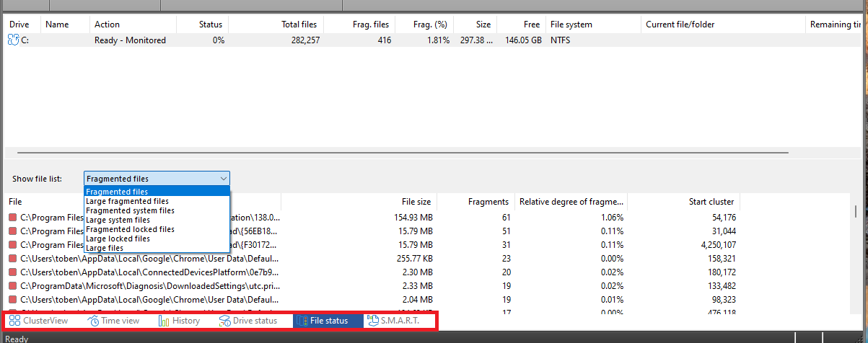Pick Fragmented system files option

click(x=157, y=210)
